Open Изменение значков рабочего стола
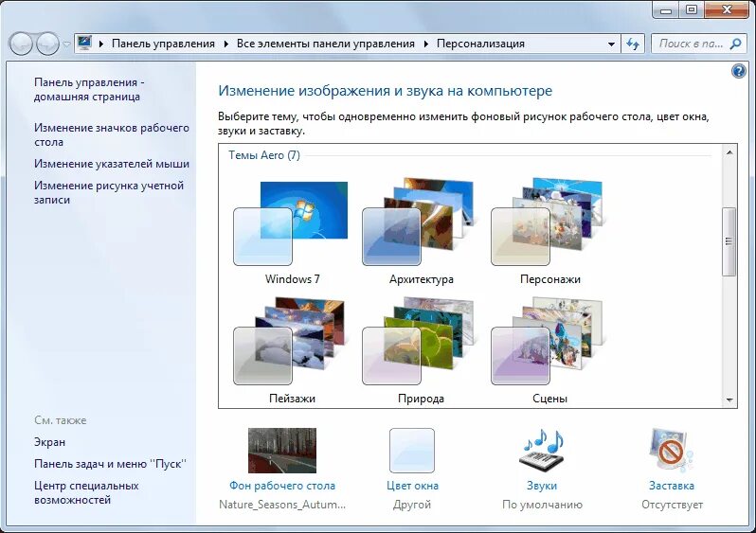The height and width of the screenshot is (533, 756). pyautogui.click(x=112, y=135)
